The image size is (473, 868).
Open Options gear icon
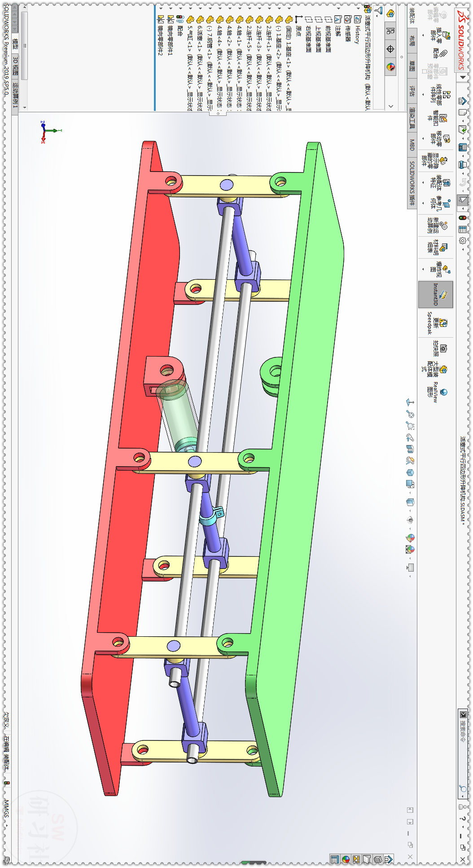click(463, 241)
